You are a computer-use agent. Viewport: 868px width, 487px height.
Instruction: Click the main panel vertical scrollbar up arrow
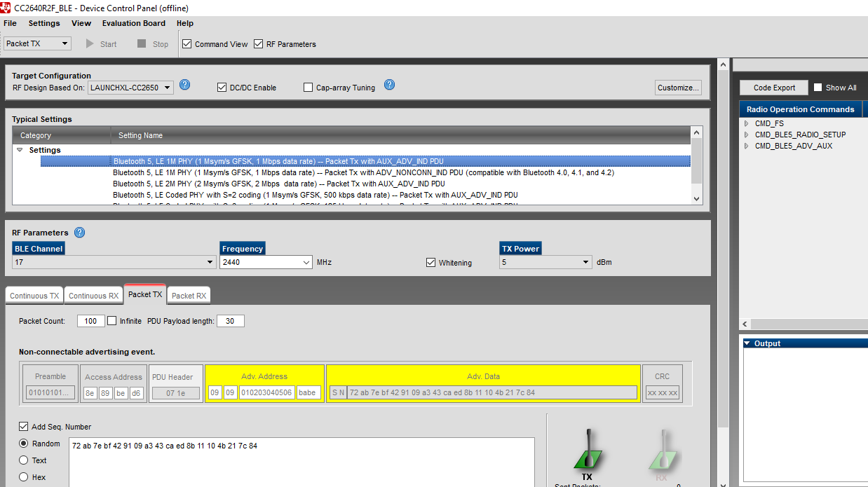[724, 65]
